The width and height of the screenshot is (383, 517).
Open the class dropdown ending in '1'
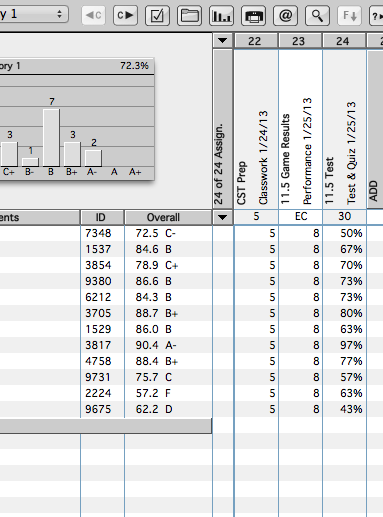(x=33, y=14)
